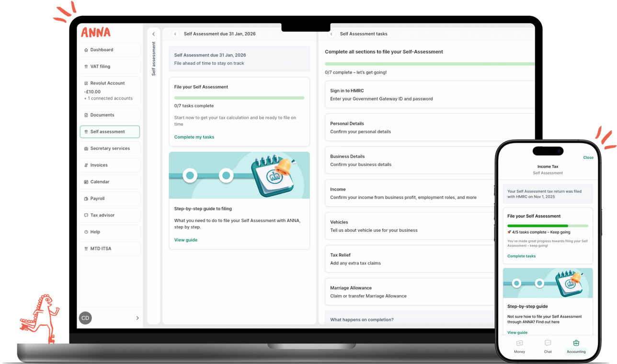Select the Accounting briefcase icon on mobile
Viewport: 617px width, 364px height.
pos(576,343)
